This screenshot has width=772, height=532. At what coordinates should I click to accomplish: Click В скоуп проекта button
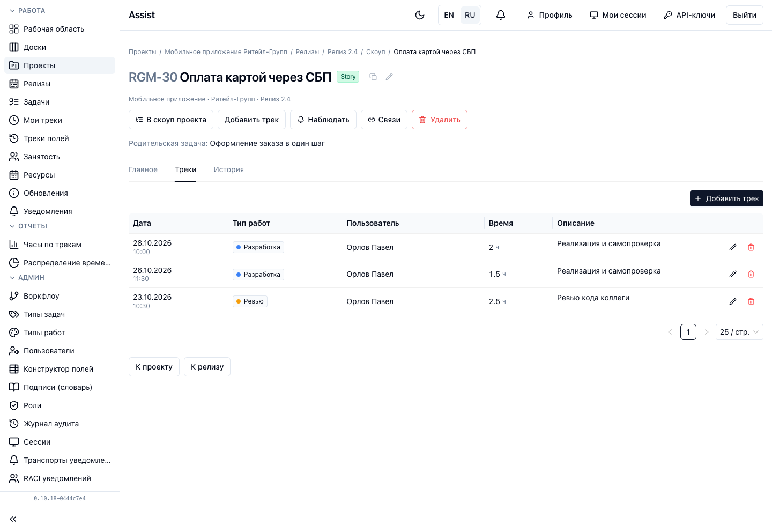point(171,120)
